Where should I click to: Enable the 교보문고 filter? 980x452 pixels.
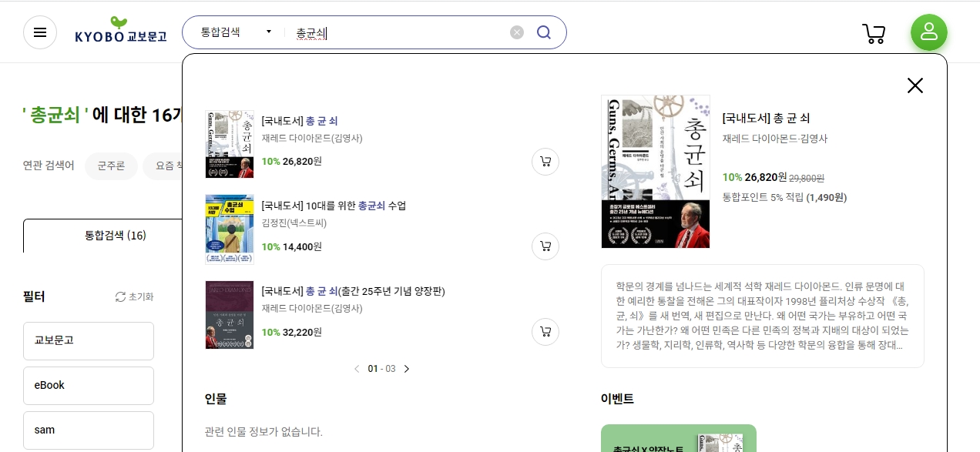88,340
